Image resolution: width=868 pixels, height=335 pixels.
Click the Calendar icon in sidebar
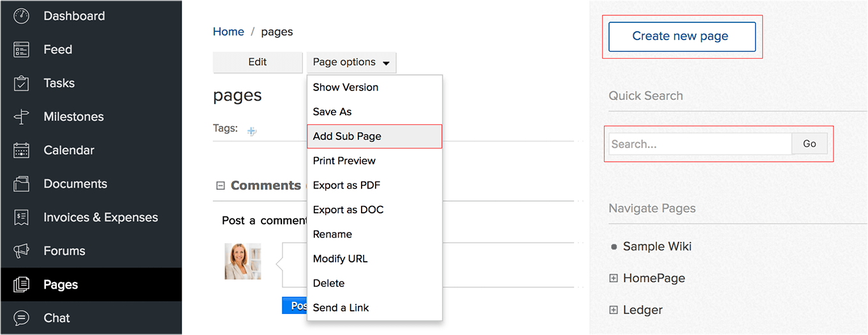point(22,150)
